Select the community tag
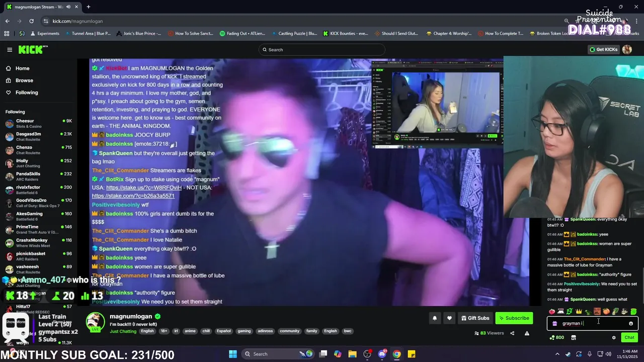The image size is (644, 362). point(289,331)
